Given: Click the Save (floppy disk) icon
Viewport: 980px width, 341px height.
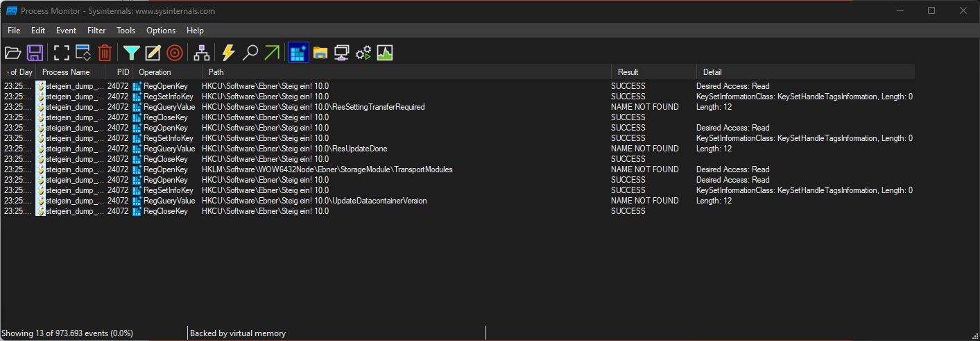Looking at the screenshot, I should [35, 53].
